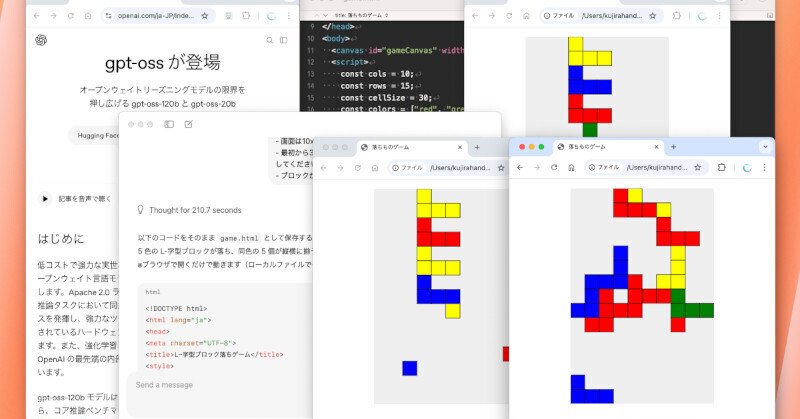The image size is (800, 419).
Task: Select code line const rows = 15
Action: tap(377, 86)
